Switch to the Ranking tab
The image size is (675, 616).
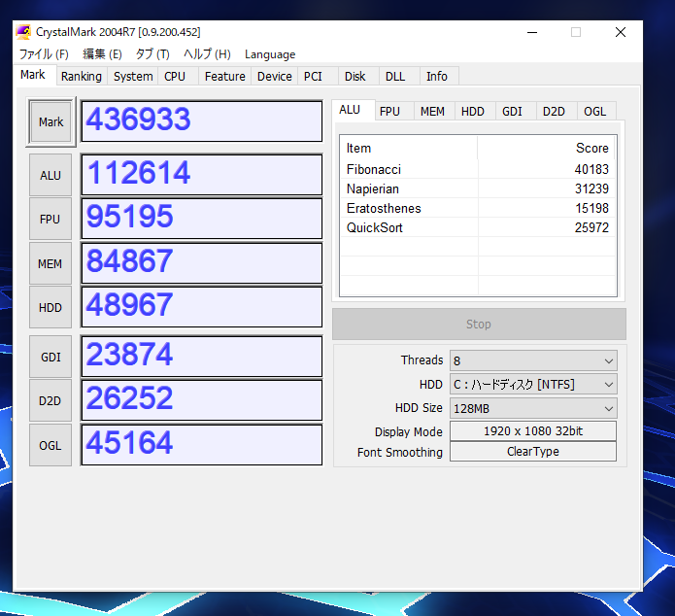coord(82,76)
